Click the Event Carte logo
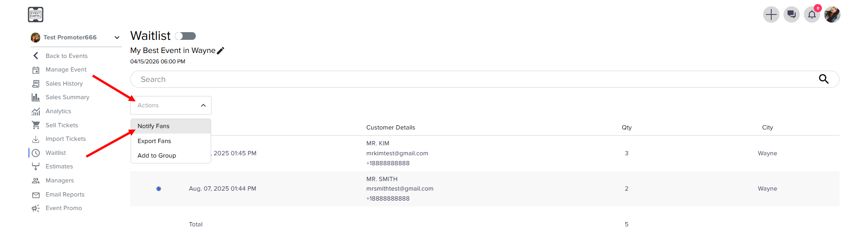Image resolution: width=868 pixels, height=244 pixels. coord(36,14)
